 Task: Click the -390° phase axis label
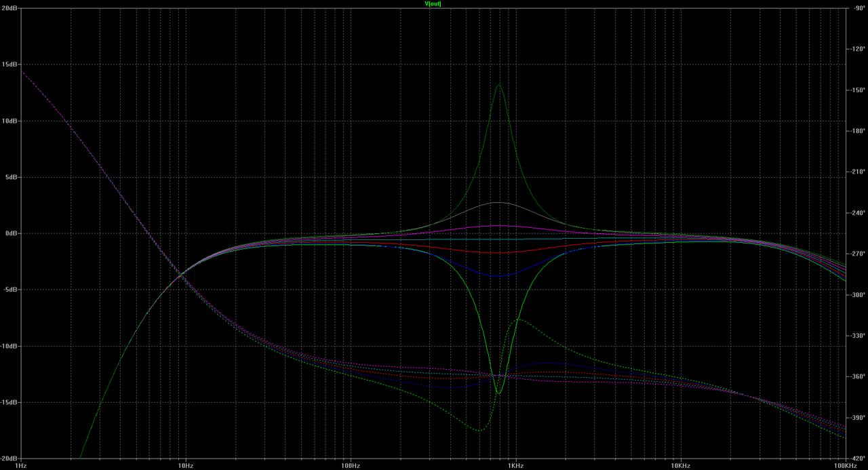click(x=859, y=418)
